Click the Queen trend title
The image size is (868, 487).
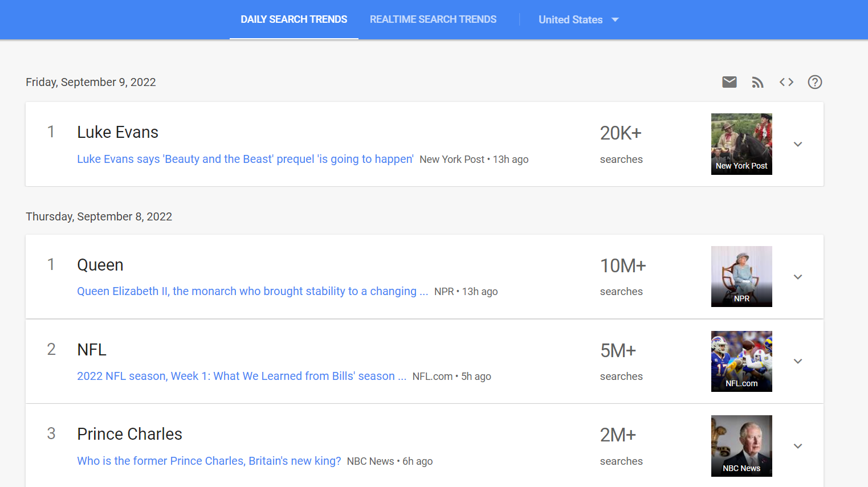click(x=100, y=265)
